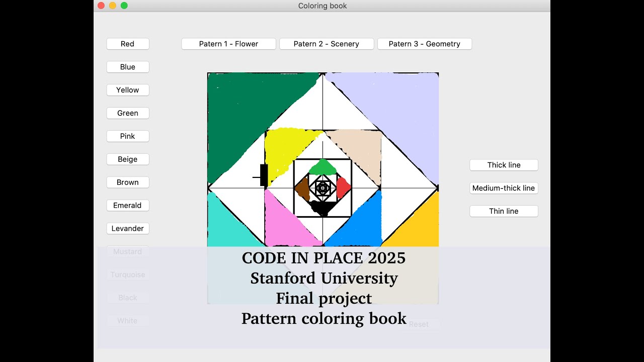Set brush to Medium-thick line

(504, 188)
